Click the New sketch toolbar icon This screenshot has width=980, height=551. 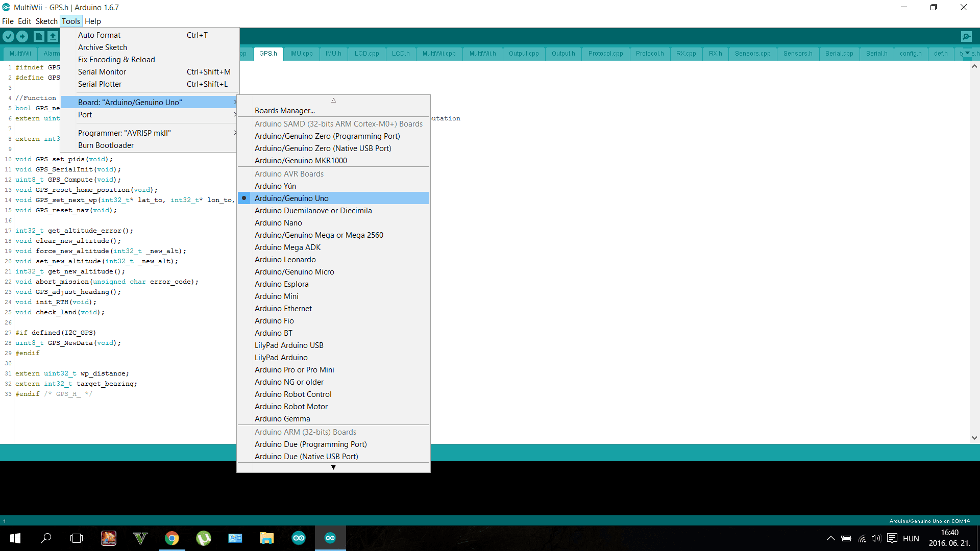click(x=39, y=36)
